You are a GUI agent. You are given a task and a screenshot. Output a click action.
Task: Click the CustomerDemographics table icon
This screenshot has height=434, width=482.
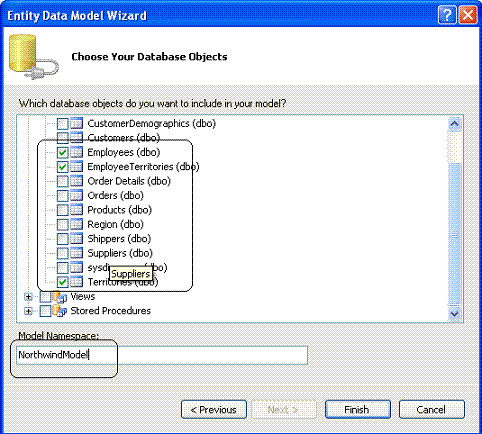coord(76,124)
